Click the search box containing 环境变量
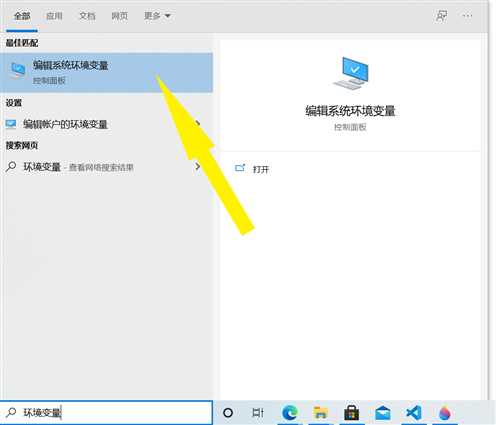Image resolution: width=496 pixels, height=425 pixels. (x=106, y=413)
